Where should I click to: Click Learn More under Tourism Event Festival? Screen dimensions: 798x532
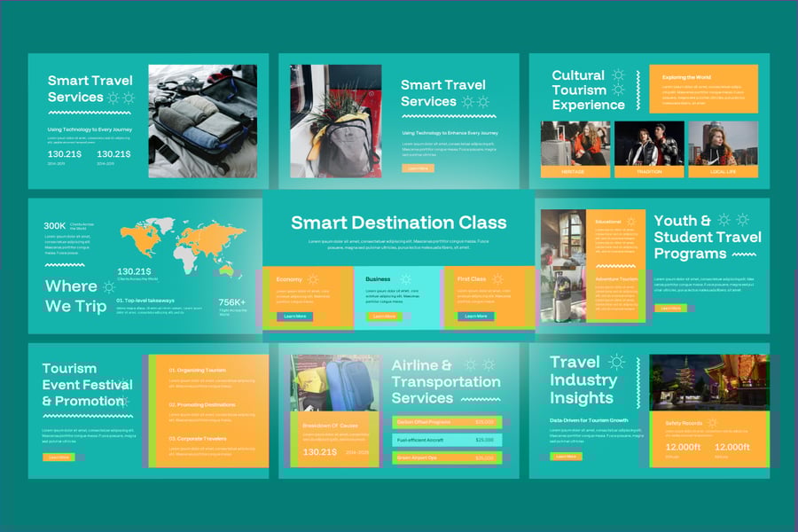click(58, 458)
